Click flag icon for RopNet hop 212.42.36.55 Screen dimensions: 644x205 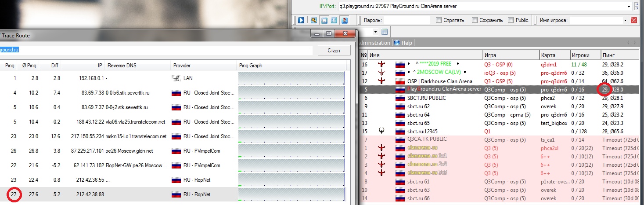click(177, 180)
